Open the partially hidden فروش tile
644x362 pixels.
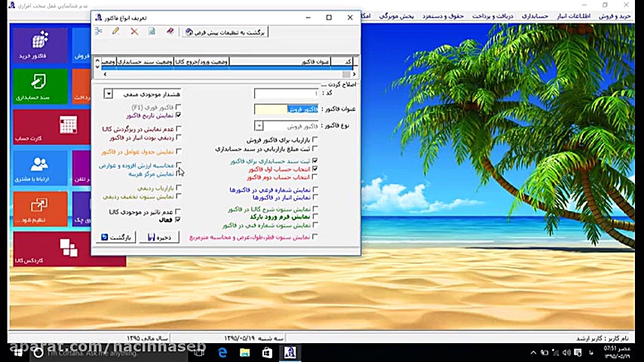coord(81,45)
